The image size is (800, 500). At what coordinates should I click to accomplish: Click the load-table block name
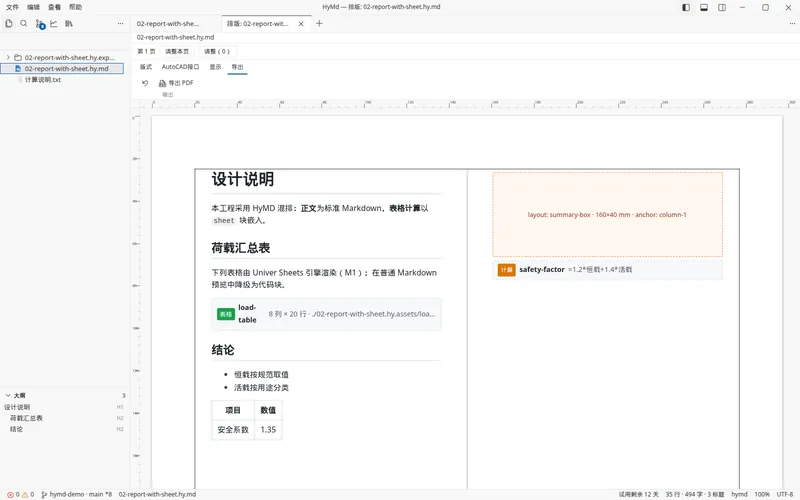coord(247,314)
